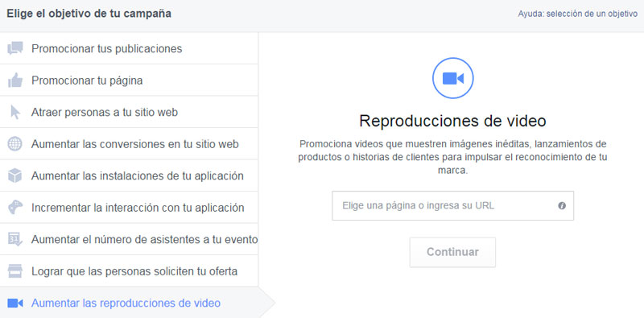
Task: Click the blue video camera icon in the sidebar
Action: pyautogui.click(x=14, y=304)
